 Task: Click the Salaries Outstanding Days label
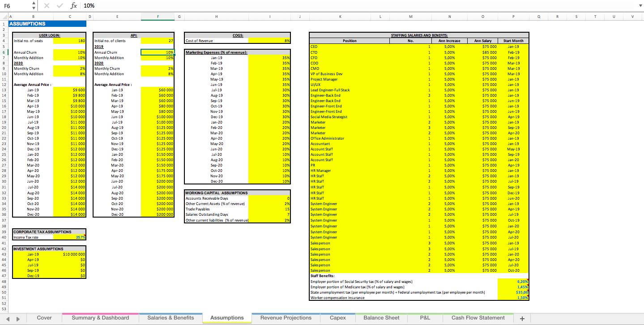click(x=217, y=214)
